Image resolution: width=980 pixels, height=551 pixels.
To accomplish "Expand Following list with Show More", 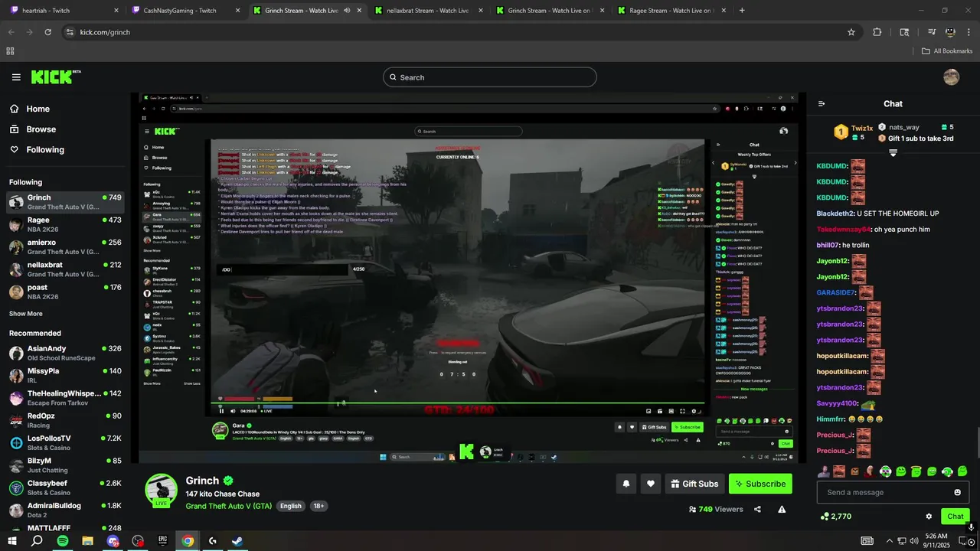I will (x=26, y=314).
